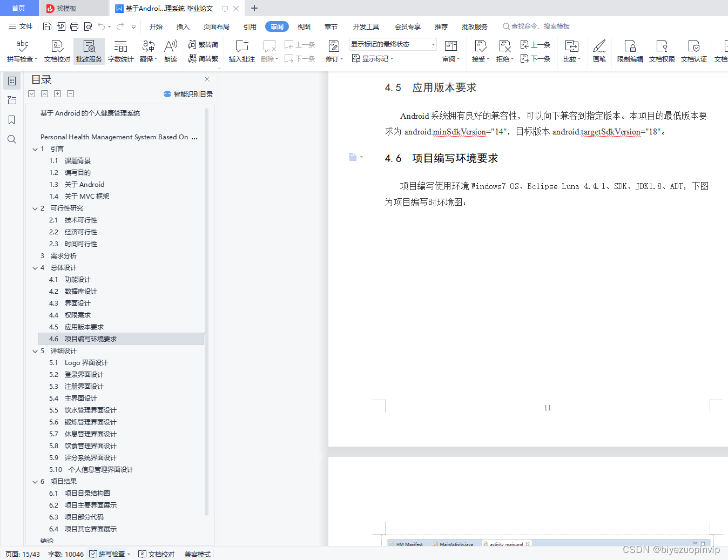
Task: Switch to the 页面布局 ribbon tab
Action: coord(217,26)
